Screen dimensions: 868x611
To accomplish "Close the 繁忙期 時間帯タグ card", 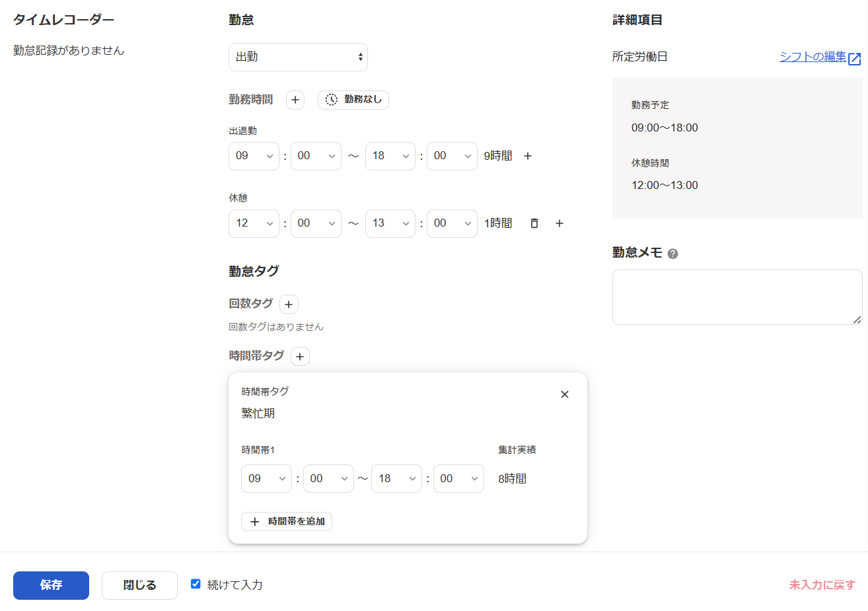I will 565,394.
